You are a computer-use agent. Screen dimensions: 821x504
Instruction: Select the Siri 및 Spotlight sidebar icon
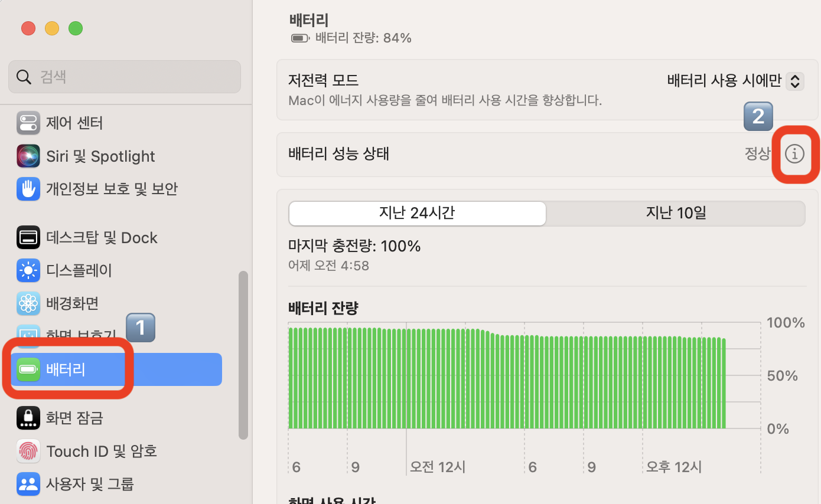(28, 156)
